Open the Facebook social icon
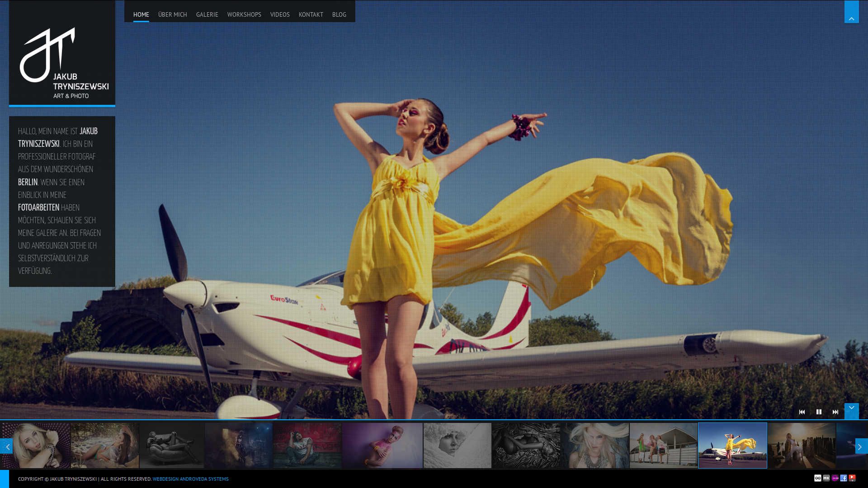Image resolution: width=868 pixels, height=488 pixels. [844, 478]
